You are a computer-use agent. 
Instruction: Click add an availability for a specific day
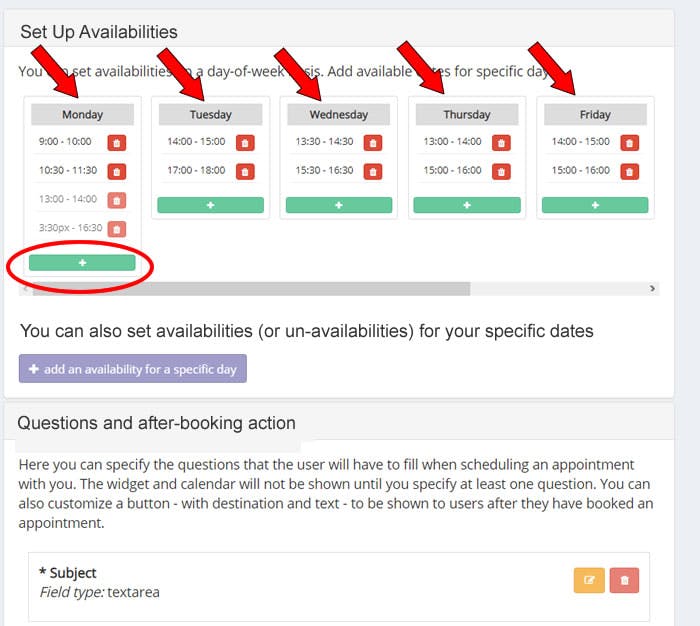pyautogui.click(x=133, y=369)
